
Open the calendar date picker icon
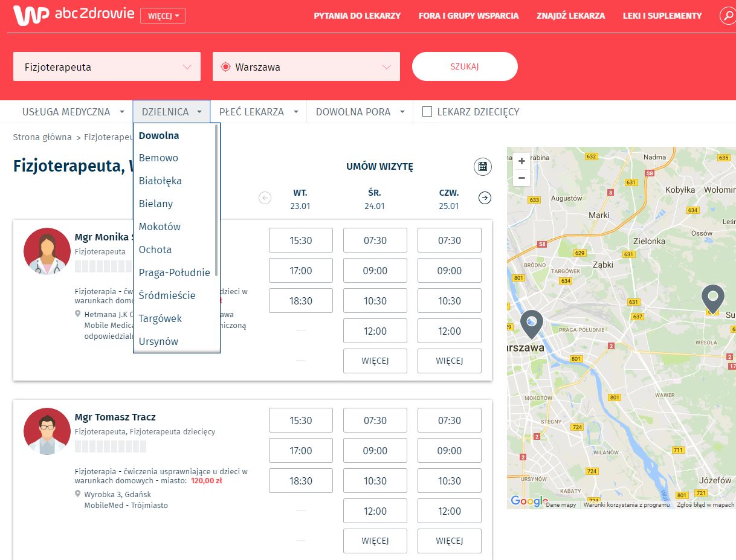pos(482,167)
